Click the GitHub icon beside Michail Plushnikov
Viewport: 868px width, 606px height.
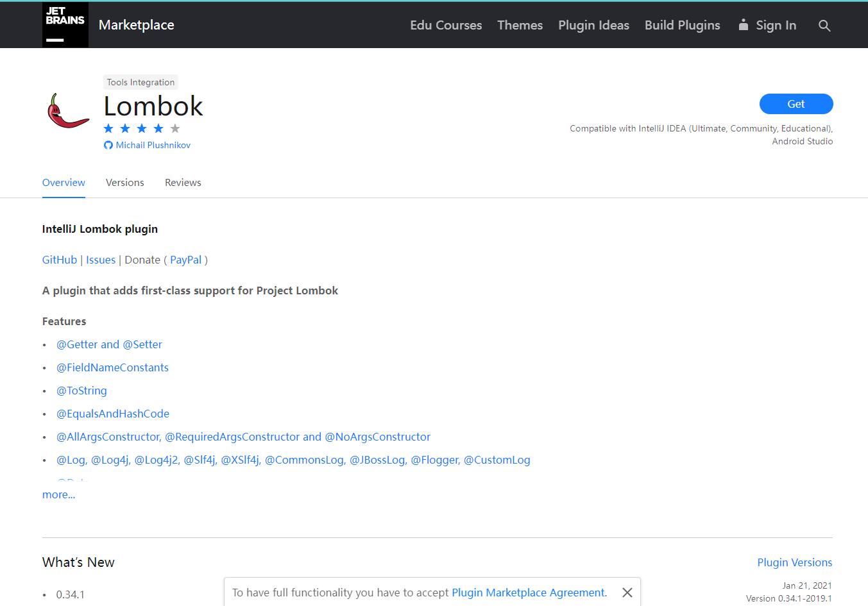tap(108, 146)
